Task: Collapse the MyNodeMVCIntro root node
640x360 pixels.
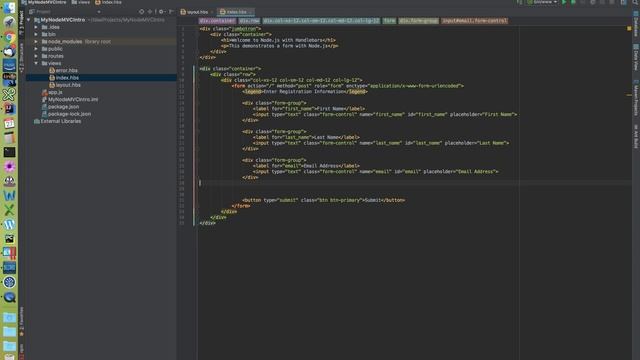Action: click(x=29, y=20)
